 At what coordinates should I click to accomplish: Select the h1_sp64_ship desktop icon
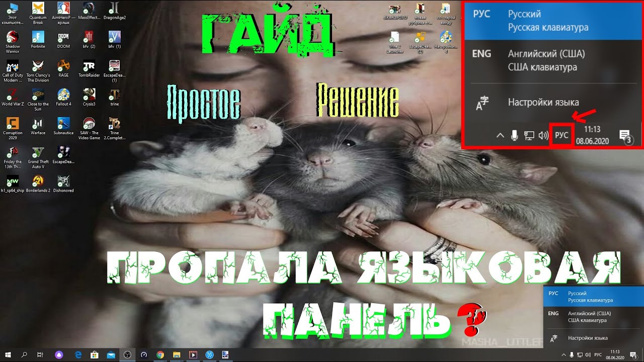(x=13, y=184)
